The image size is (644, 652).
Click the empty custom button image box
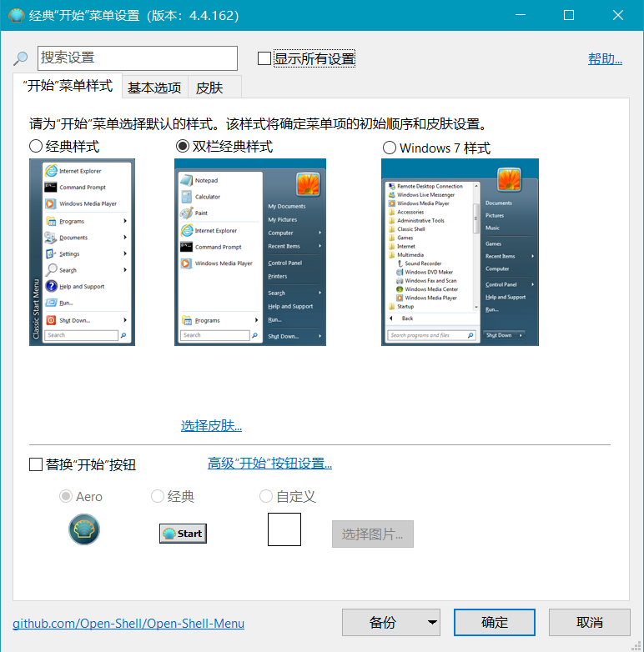coord(284,529)
